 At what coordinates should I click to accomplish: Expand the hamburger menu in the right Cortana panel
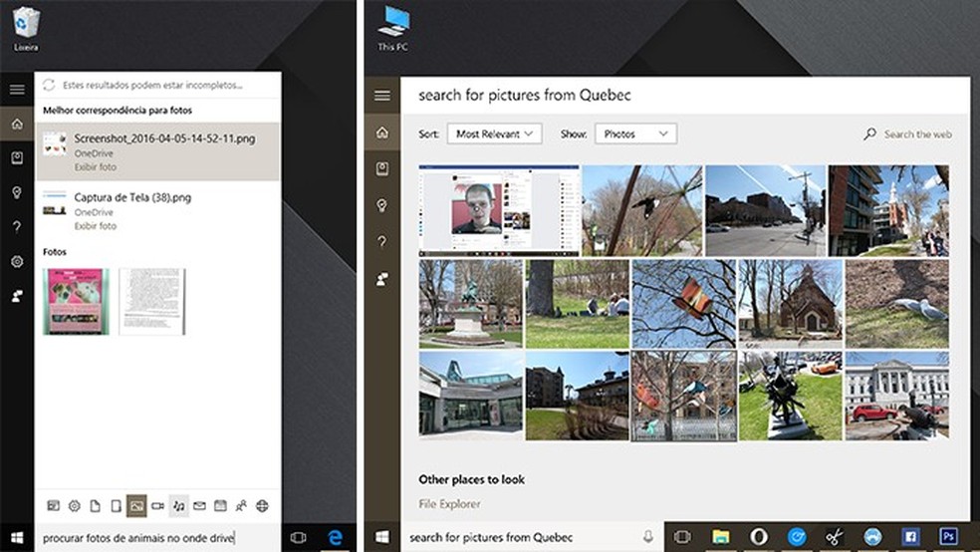(381, 96)
